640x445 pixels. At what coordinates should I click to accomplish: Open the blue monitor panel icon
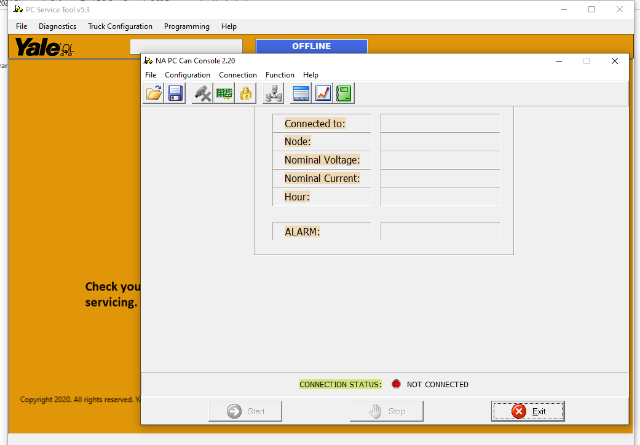pos(301,93)
